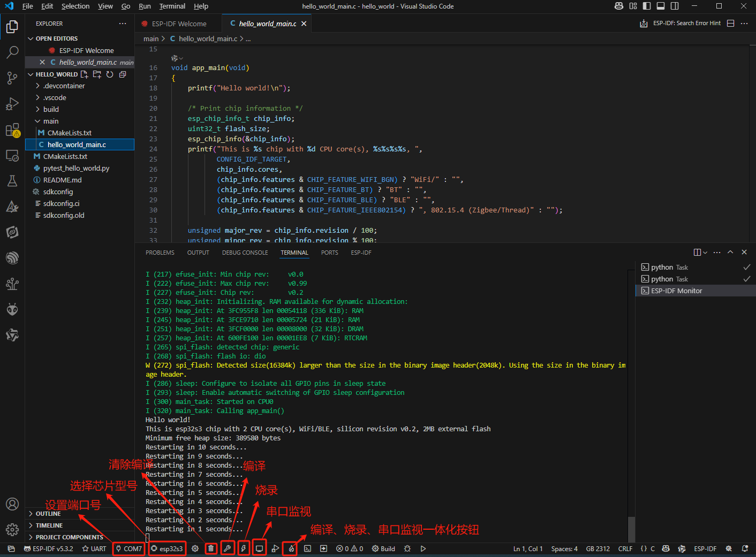Click new folder icon in HELLO_WORLD header
Viewport: 756px width, 557px height.
coord(97,74)
